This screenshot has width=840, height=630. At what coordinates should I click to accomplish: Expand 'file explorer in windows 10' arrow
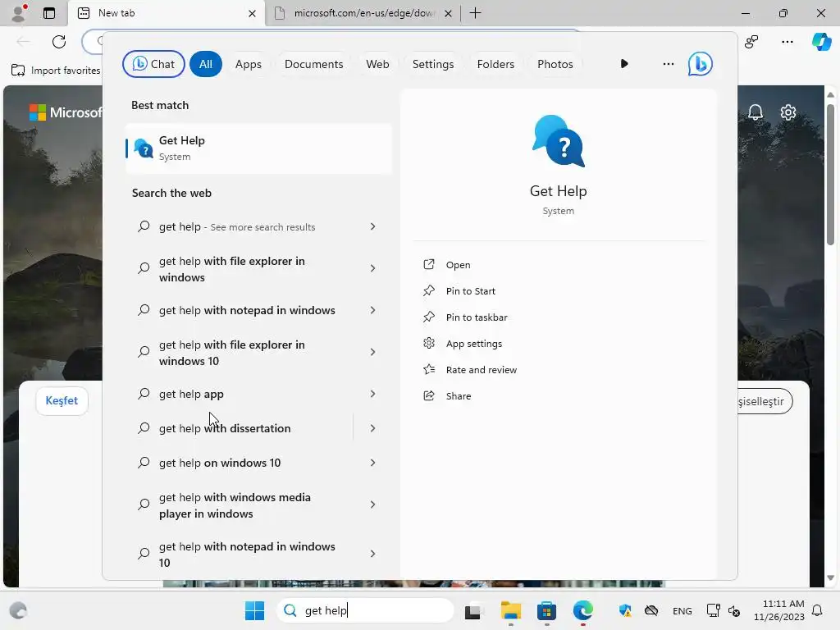click(373, 352)
